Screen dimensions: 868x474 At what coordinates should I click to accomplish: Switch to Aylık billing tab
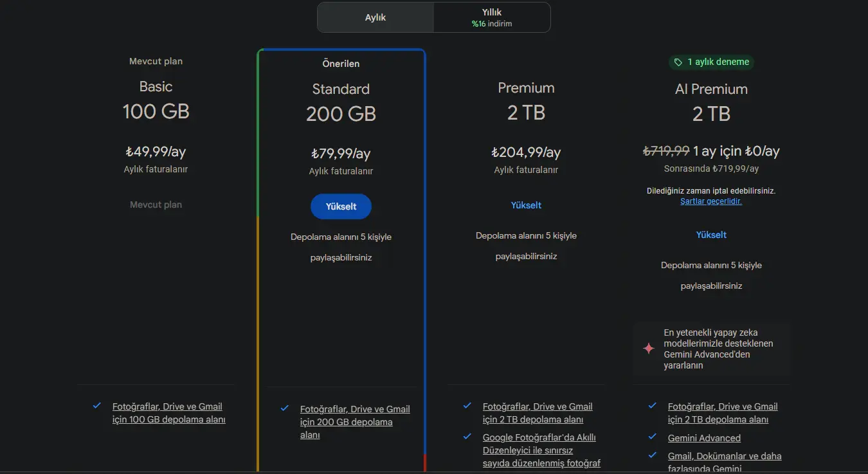tap(375, 17)
